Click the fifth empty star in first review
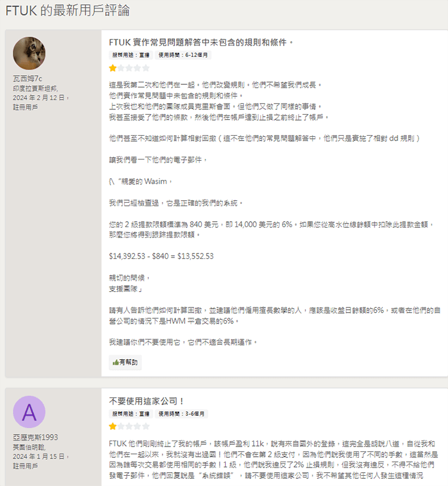This screenshot has height=486, width=448. coord(146,68)
